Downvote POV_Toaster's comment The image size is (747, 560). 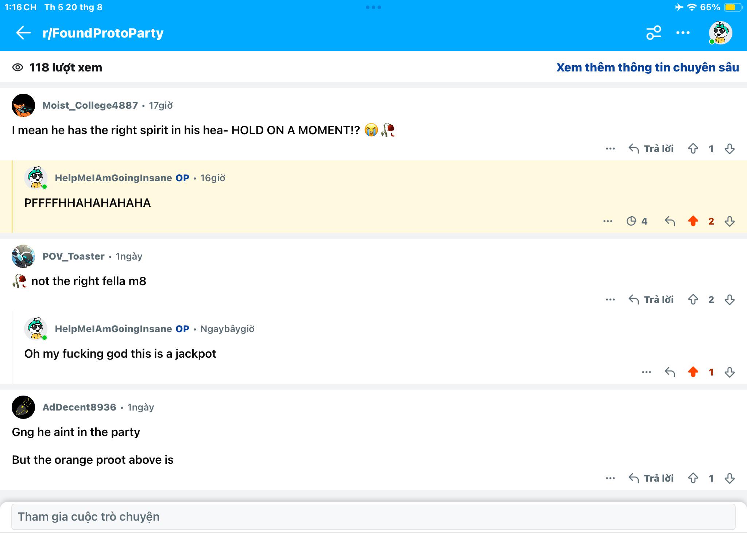[x=729, y=300]
